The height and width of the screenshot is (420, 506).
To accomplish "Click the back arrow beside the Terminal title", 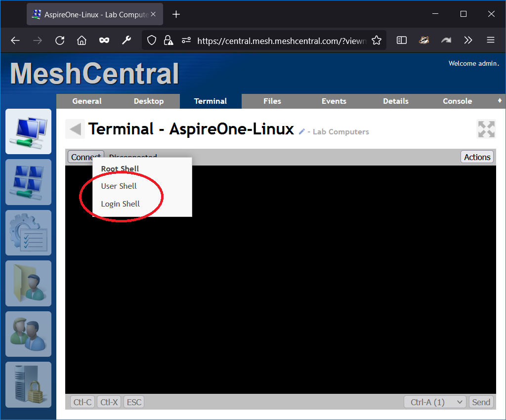I will (x=75, y=128).
